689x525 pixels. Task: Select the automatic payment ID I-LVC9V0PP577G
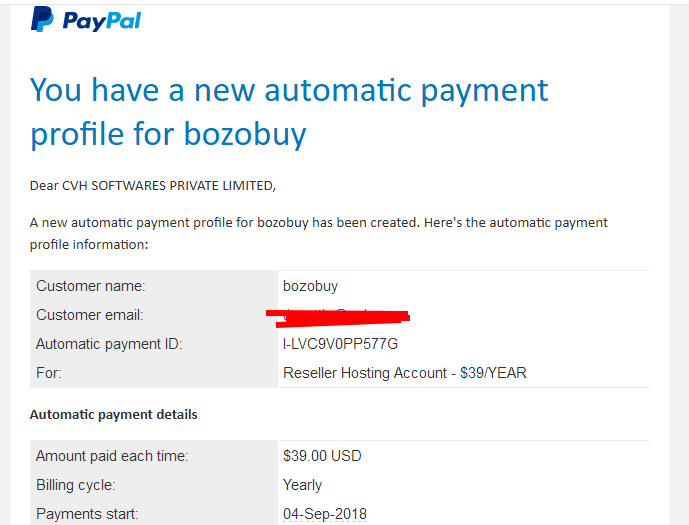click(x=340, y=344)
